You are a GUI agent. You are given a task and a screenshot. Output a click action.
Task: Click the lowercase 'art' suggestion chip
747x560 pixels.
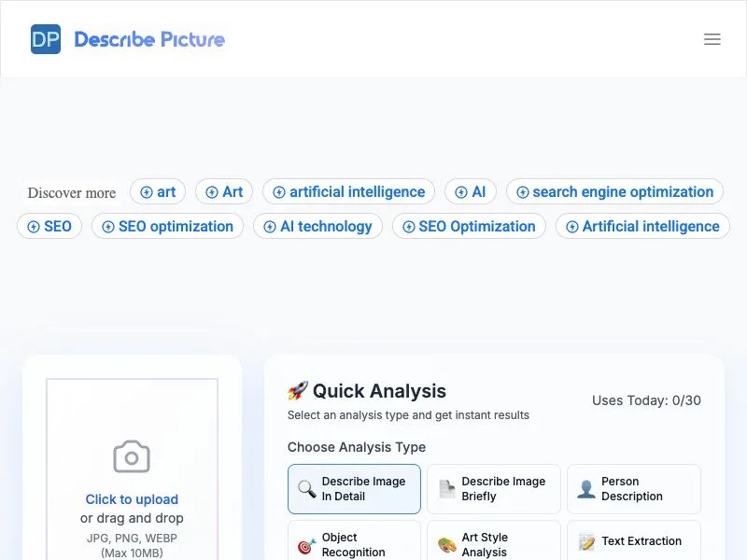158,192
